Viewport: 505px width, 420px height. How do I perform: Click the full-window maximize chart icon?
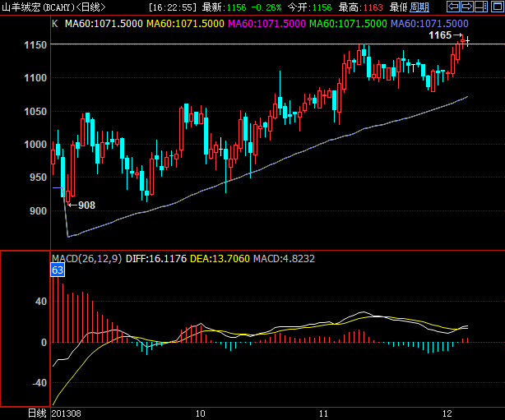click(x=497, y=7)
